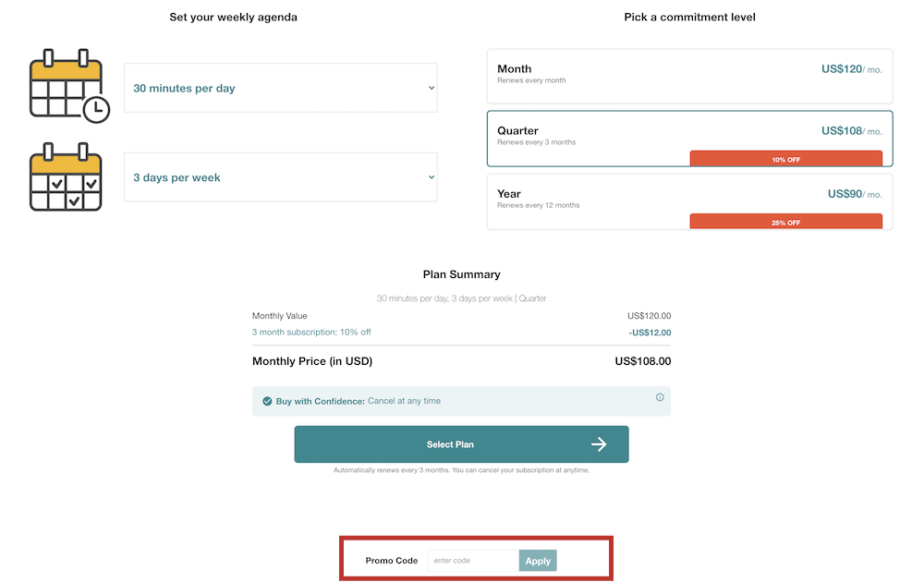
Task: Click the arrow icon on Select Plan
Action: [x=599, y=444]
